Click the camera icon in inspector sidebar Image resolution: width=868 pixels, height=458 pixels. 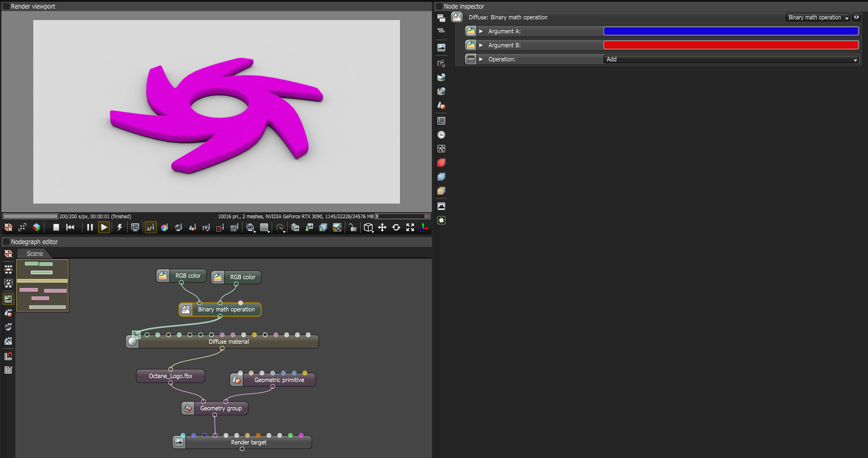click(441, 63)
